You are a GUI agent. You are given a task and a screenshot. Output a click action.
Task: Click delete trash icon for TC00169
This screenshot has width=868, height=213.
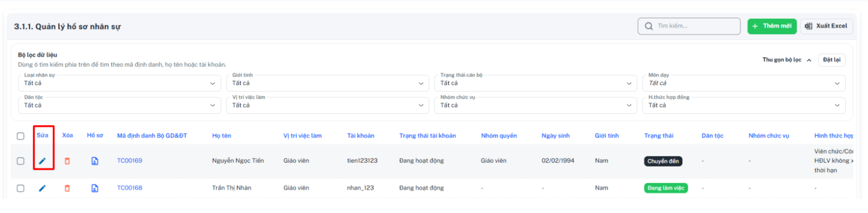tap(67, 161)
